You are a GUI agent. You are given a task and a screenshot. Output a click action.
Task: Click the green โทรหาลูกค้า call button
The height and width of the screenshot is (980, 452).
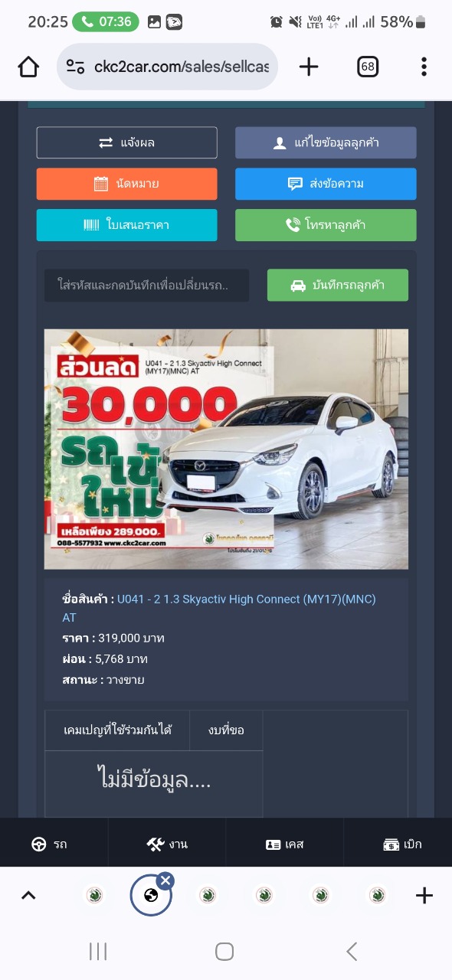coord(326,225)
